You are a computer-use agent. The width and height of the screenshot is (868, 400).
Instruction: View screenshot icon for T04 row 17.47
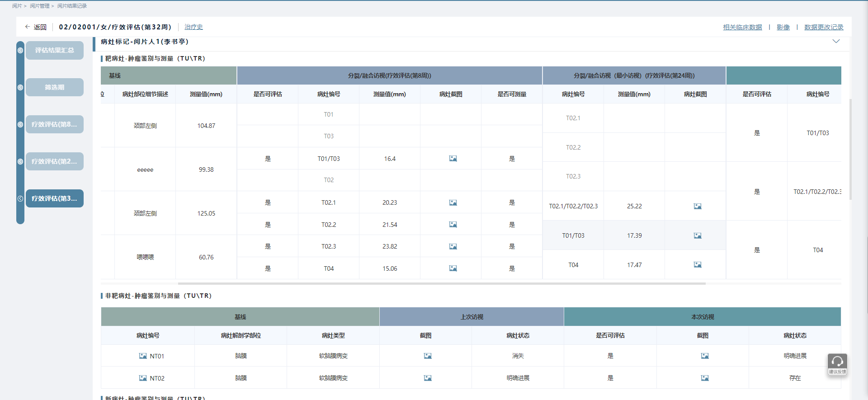(x=698, y=265)
